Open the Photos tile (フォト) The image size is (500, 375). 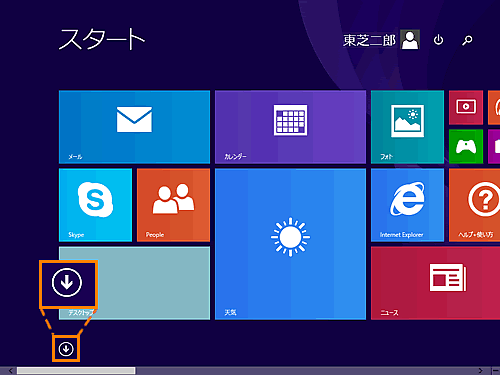click(x=407, y=127)
